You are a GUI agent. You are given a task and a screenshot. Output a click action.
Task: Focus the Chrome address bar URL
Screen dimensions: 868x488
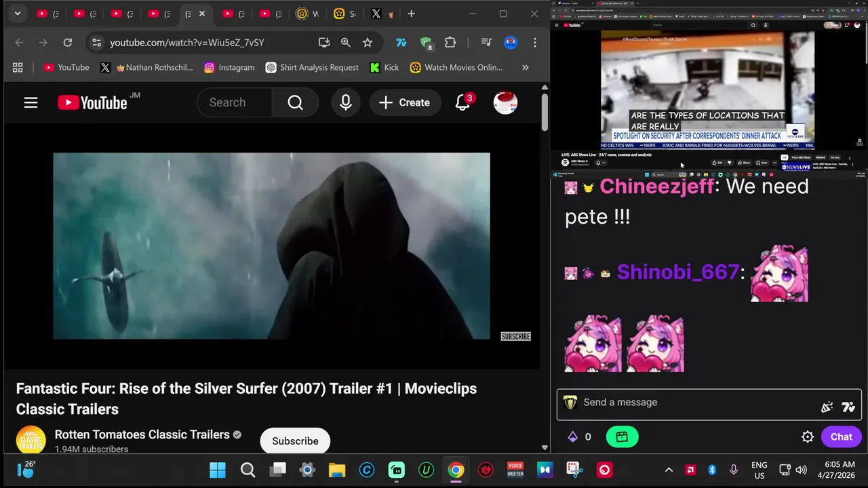tap(187, 43)
